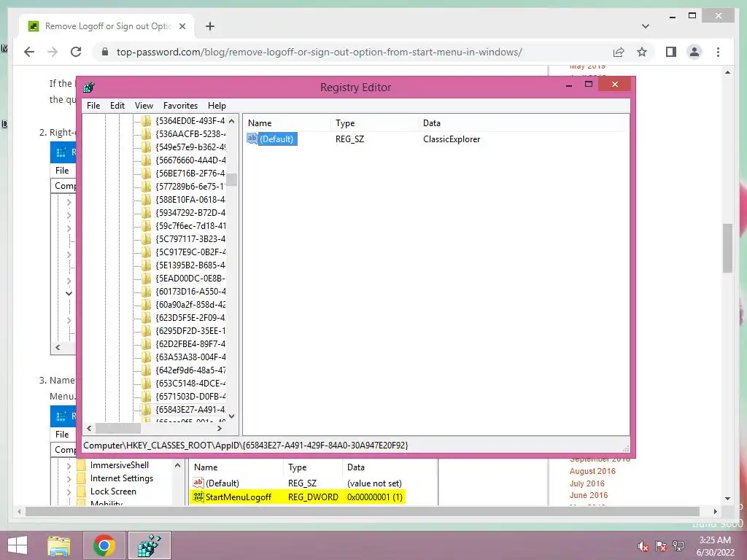The width and height of the screenshot is (747, 560).
Task: Open a new Chrome tab
Action: coord(210,26)
